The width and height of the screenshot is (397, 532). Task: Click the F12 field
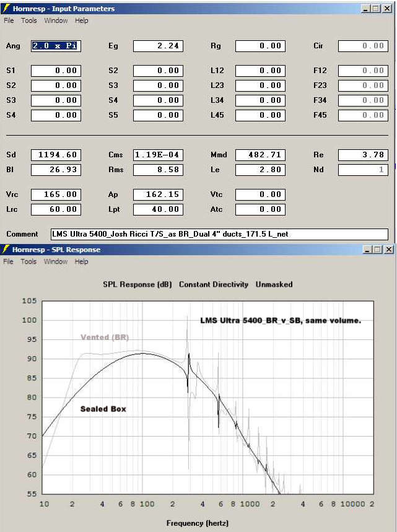(x=363, y=71)
